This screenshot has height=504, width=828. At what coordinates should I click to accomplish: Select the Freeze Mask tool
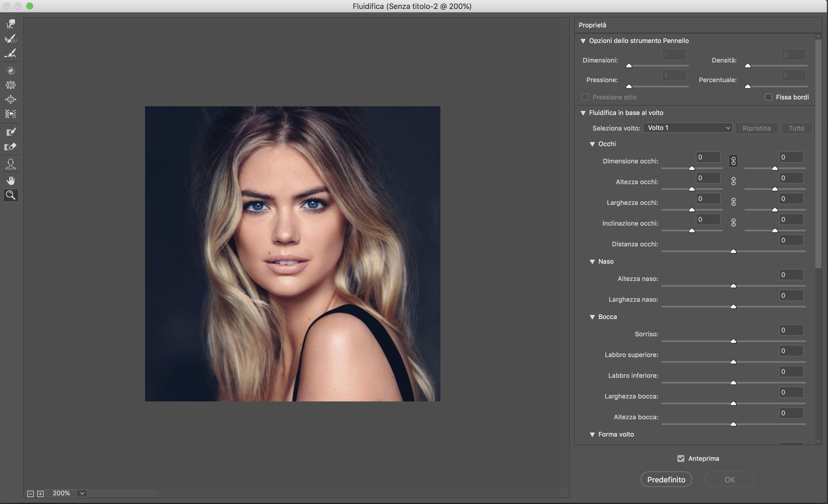11,132
